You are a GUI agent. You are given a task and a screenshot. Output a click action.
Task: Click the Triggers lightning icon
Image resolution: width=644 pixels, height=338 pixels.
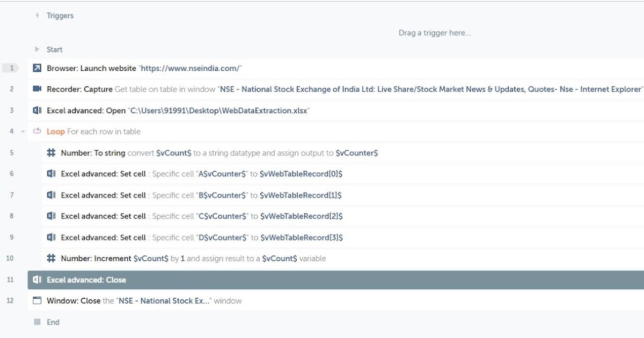tap(37, 16)
